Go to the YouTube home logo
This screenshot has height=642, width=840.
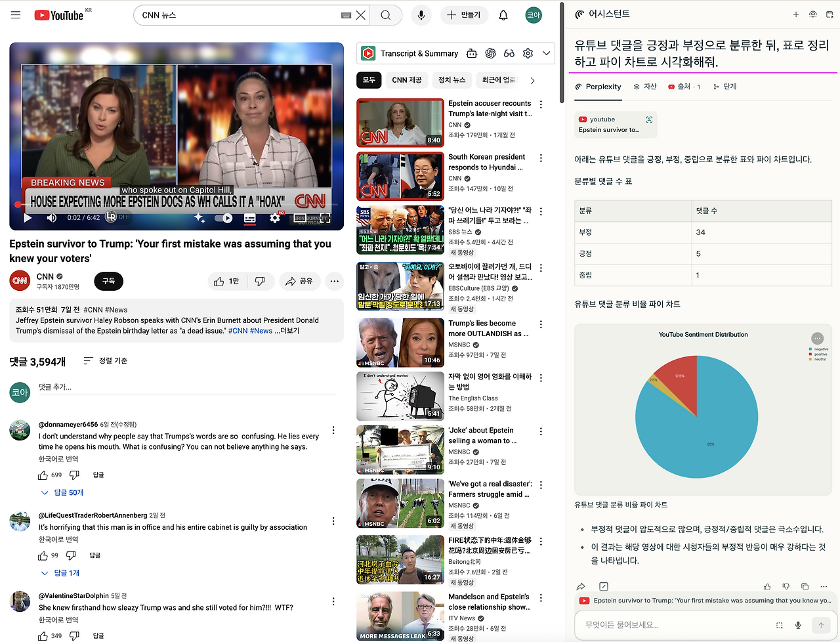point(59,15)
